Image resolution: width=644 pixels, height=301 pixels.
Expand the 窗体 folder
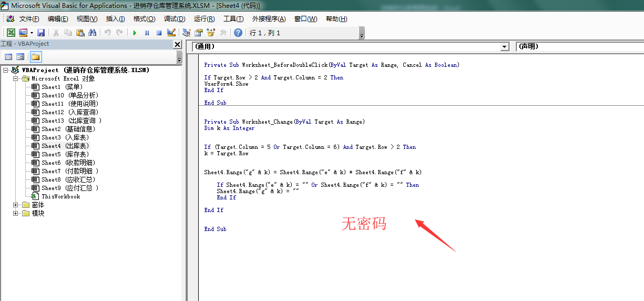pos(16,205)
